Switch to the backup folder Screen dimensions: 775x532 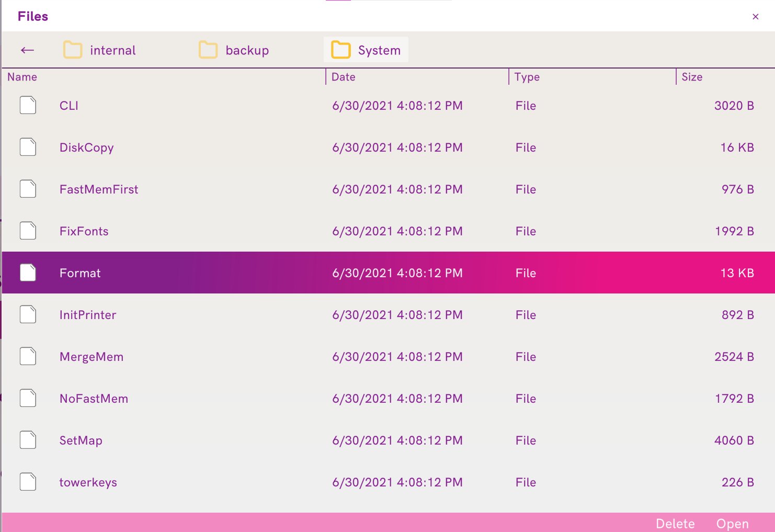tap(234, 50)
